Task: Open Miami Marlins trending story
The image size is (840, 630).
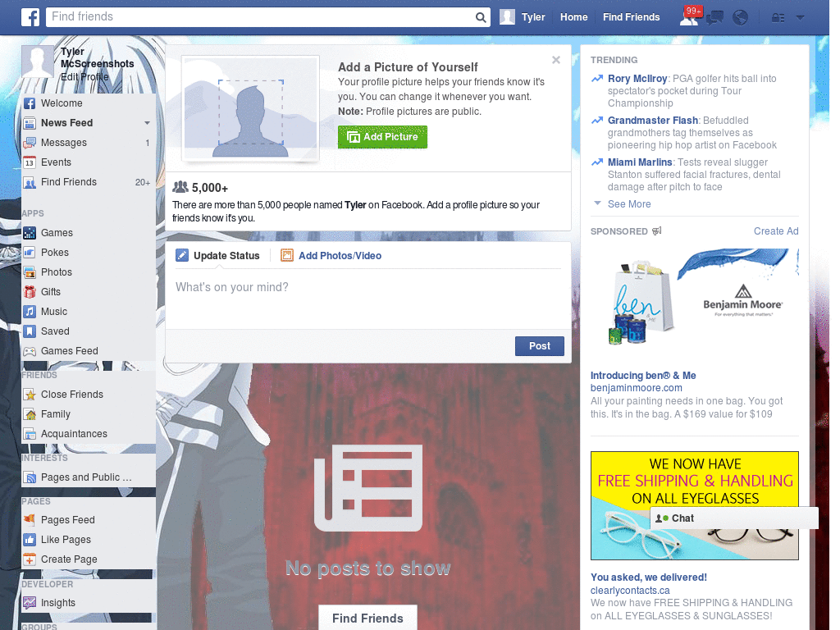Action: tap(640, 162)
